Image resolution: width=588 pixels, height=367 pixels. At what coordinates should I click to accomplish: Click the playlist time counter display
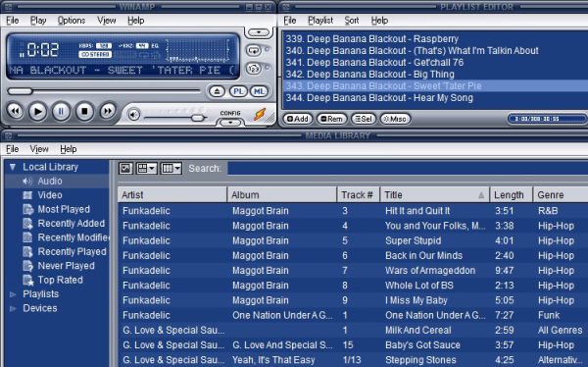[548, 119]
